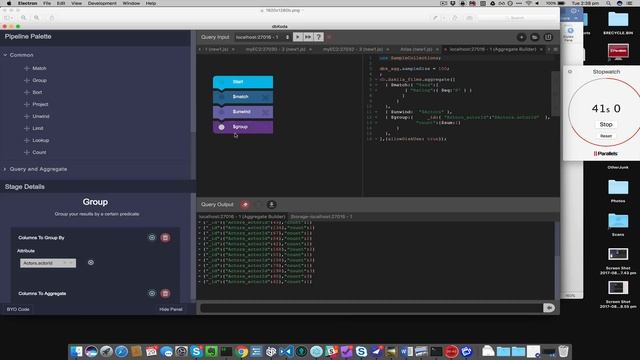Click Stop on the Stopwatch

point(606,124)
